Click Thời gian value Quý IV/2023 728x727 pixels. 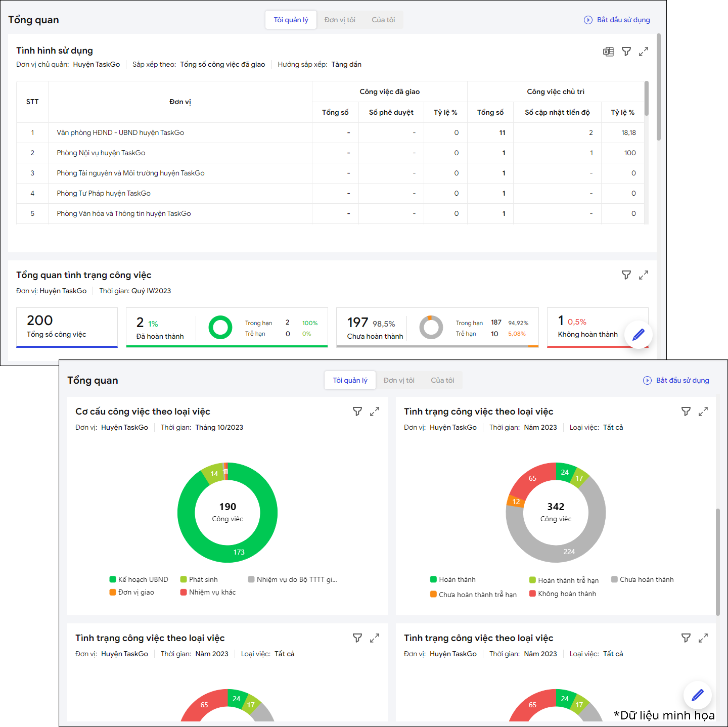click(151, 291)
